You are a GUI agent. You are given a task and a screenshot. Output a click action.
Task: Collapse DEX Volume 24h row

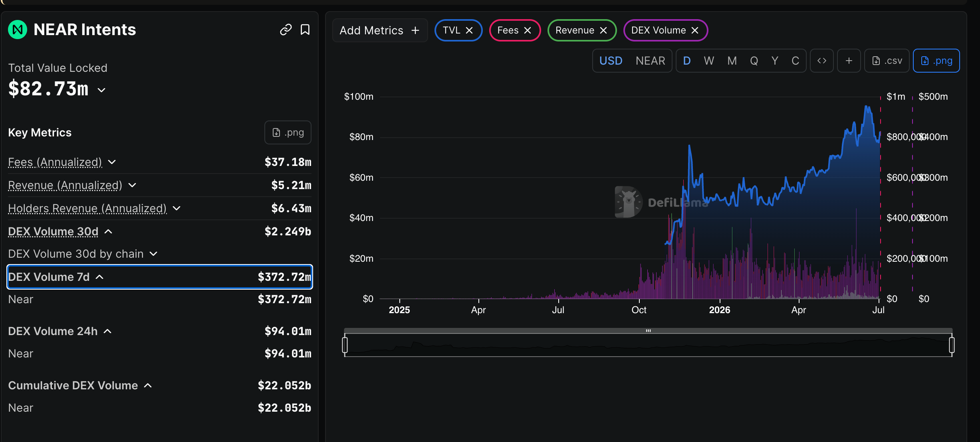click(108, 331)
